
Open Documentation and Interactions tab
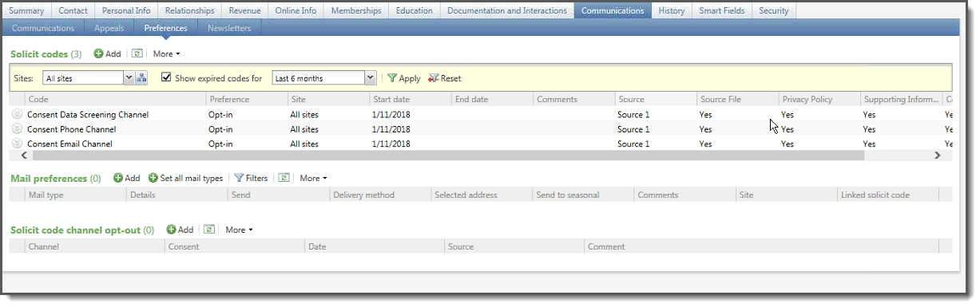point(507,10)
